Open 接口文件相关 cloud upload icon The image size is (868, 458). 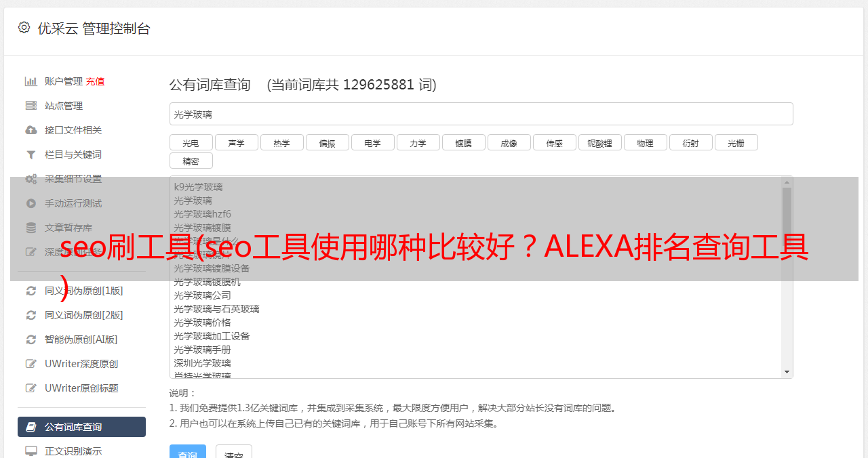pyautogui.click(x=31, y=130)
